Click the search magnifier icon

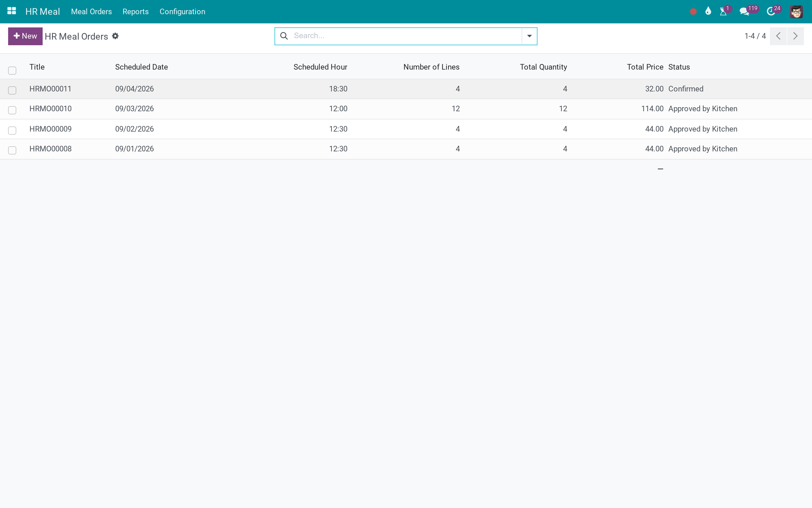(x=284, y=36)
